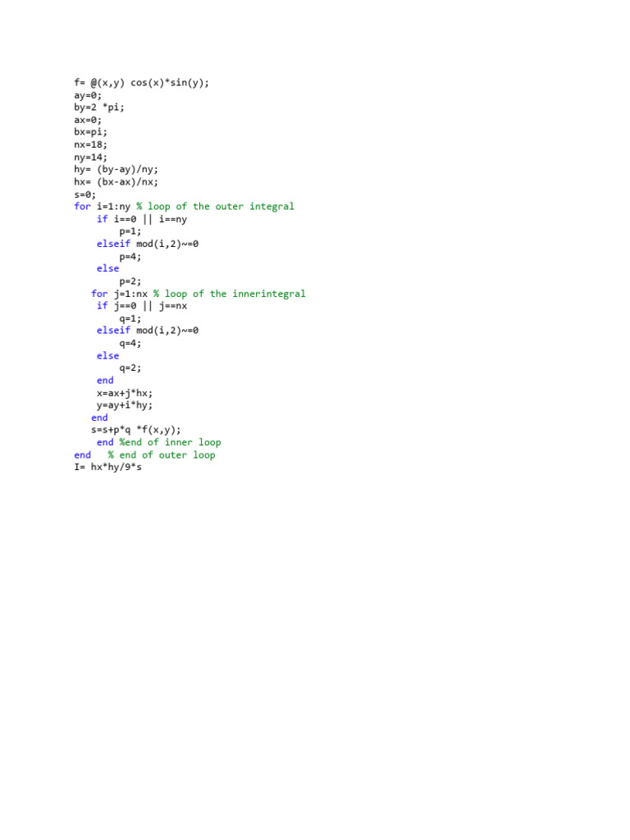The width and height of the screenshot is (630, 840).
Task: Click the line 'if j==0 || j==nx'
Action: point(142,306)
